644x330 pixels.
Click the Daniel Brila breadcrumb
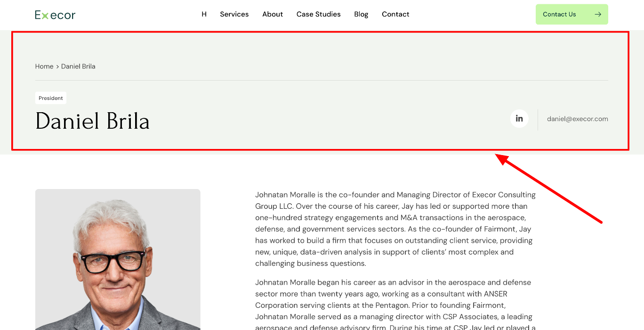[78, 66]
